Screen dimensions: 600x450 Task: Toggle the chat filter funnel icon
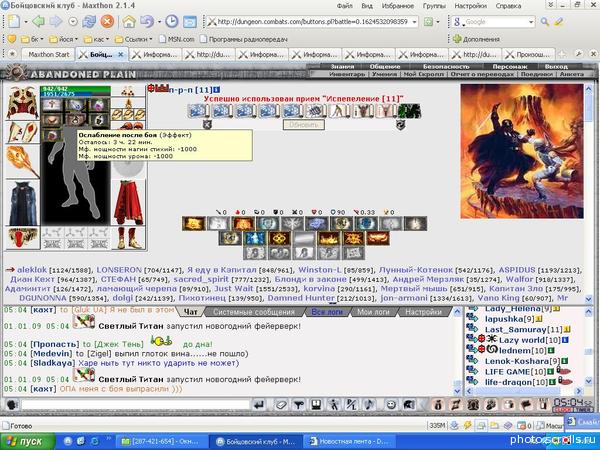pos(298,404)
